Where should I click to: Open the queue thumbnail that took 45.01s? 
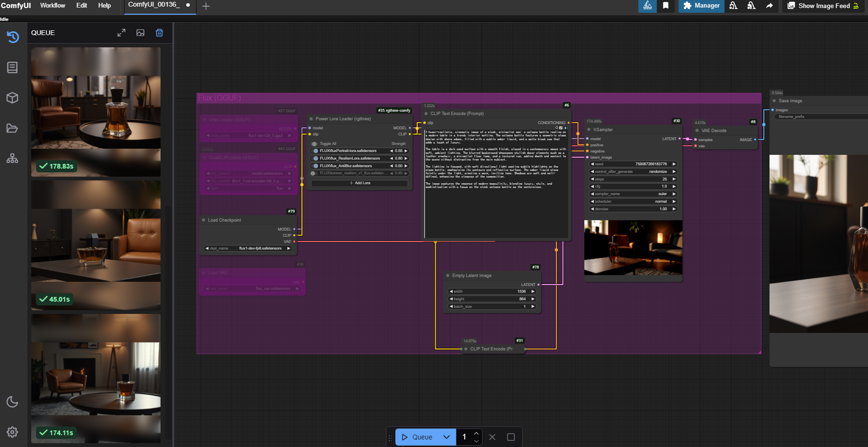pyautogui.click(x=96, y=245)
